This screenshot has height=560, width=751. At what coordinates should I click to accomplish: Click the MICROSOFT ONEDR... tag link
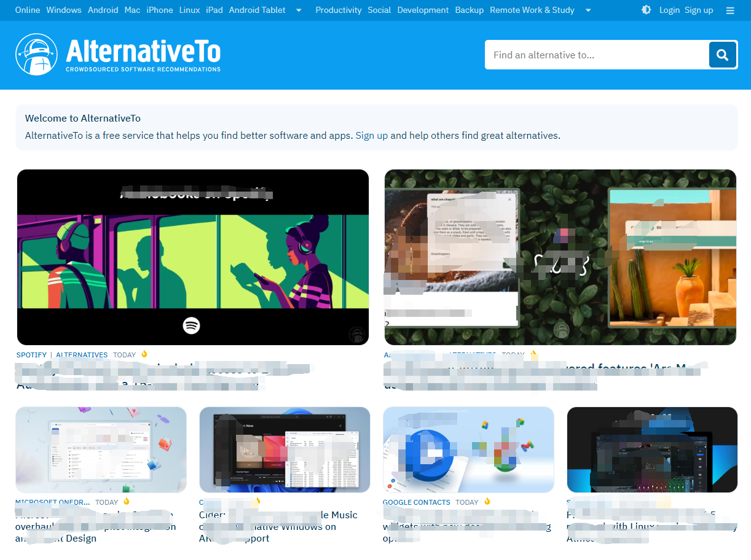53,502
